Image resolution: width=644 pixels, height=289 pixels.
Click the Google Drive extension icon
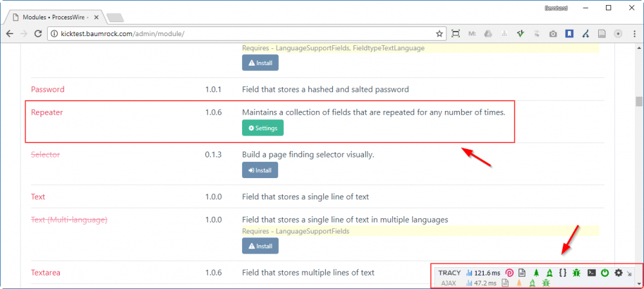click(x=488, y=34)
